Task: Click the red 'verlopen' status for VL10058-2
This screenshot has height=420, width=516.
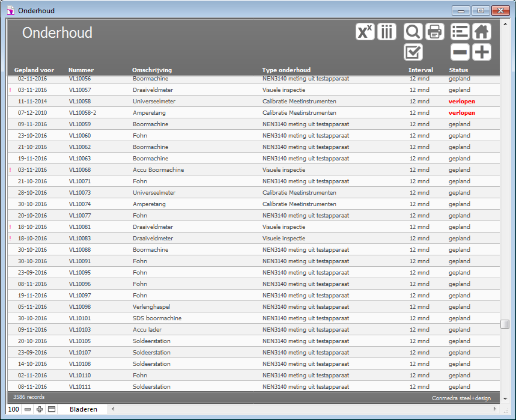Action: click(461, 113)
